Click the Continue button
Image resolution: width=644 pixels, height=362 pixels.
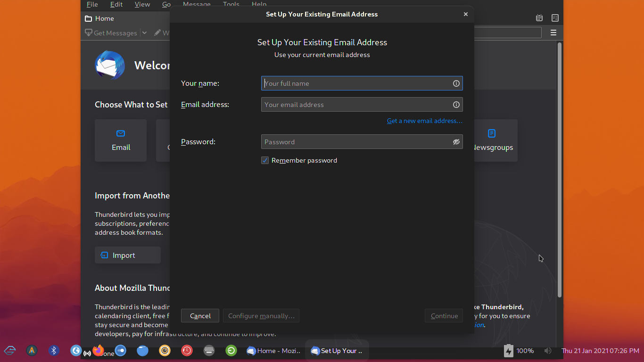point(444,316)
